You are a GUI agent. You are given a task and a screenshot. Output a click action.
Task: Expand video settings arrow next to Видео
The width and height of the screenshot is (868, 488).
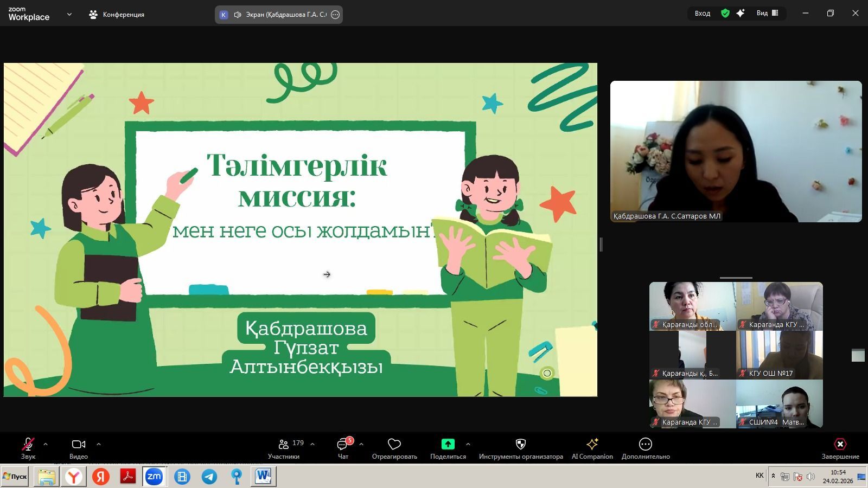[99, 444]
